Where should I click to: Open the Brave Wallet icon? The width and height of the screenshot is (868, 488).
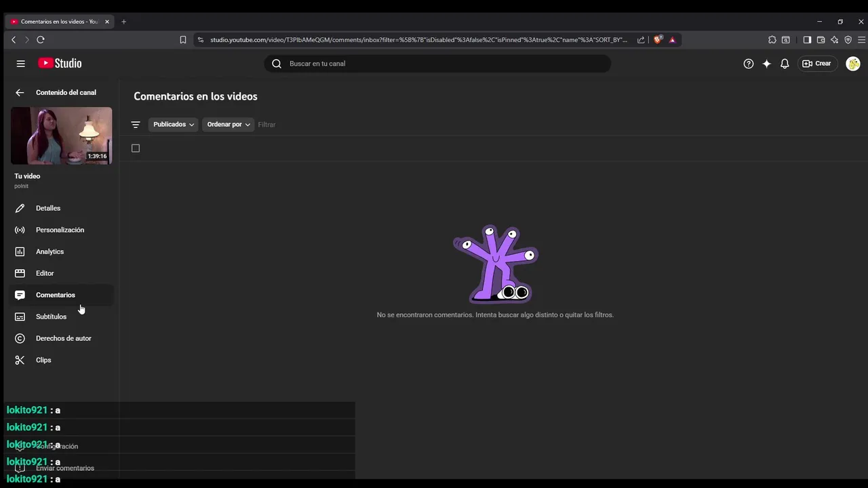(821, 40)
